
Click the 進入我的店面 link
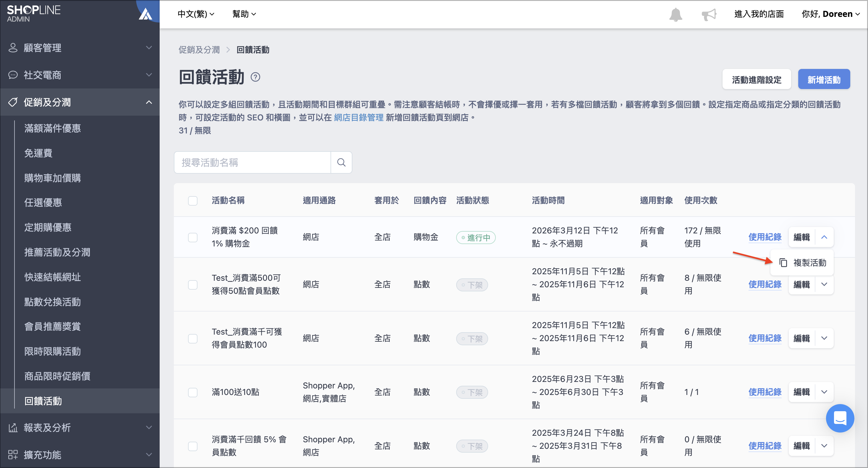point(759,14)
